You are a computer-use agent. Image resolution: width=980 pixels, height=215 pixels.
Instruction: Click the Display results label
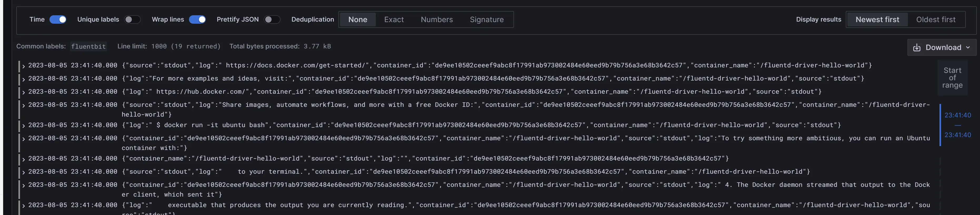click(818, 19)
